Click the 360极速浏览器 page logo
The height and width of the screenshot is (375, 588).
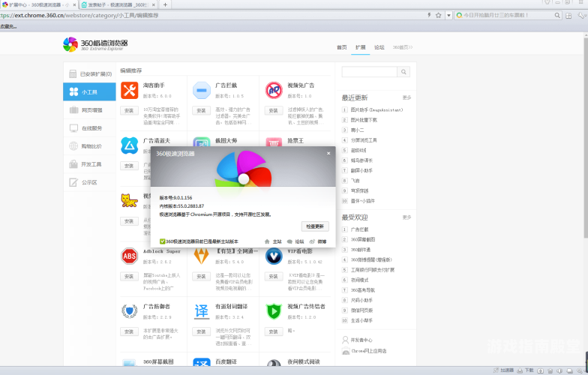click(x=95, y=44)
